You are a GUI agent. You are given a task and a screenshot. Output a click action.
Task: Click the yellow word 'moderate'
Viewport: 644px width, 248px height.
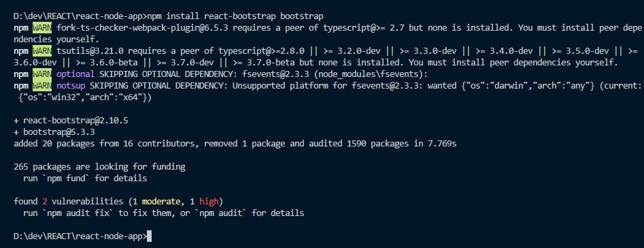click(161, 202)
